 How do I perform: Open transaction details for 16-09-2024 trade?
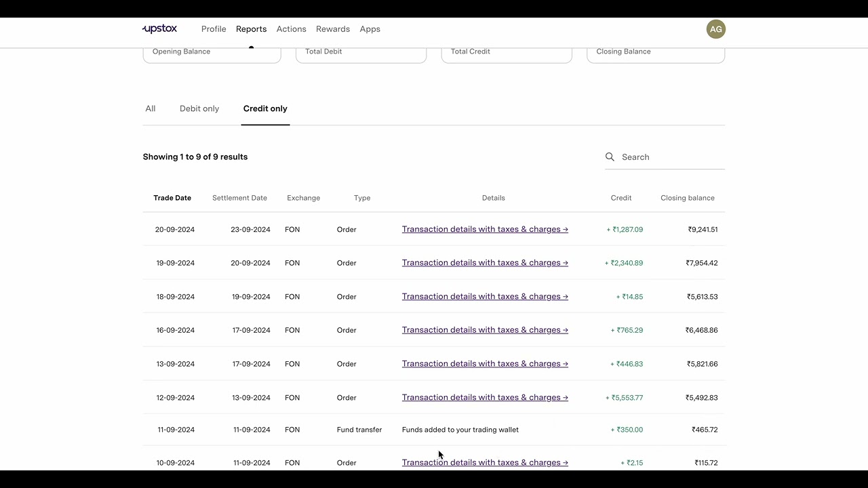[x=485, y=330]
